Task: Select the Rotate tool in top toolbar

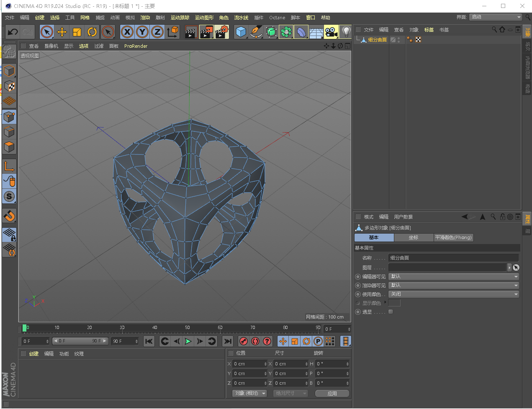Action: [92, 32]
